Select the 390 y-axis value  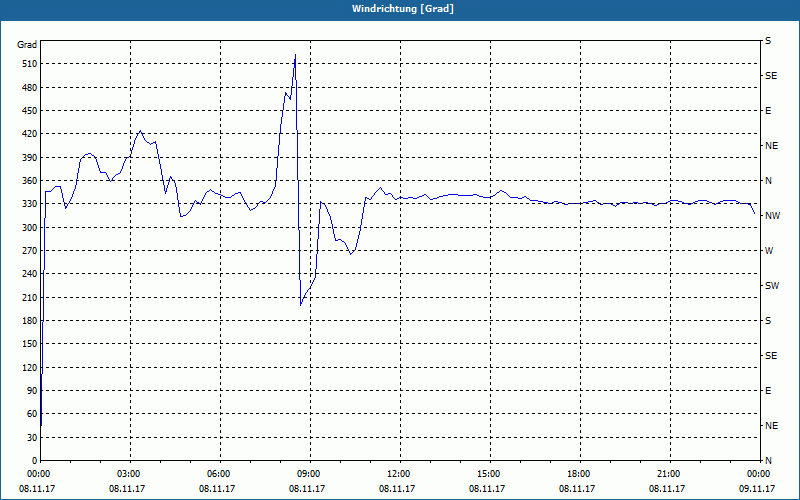31,158
